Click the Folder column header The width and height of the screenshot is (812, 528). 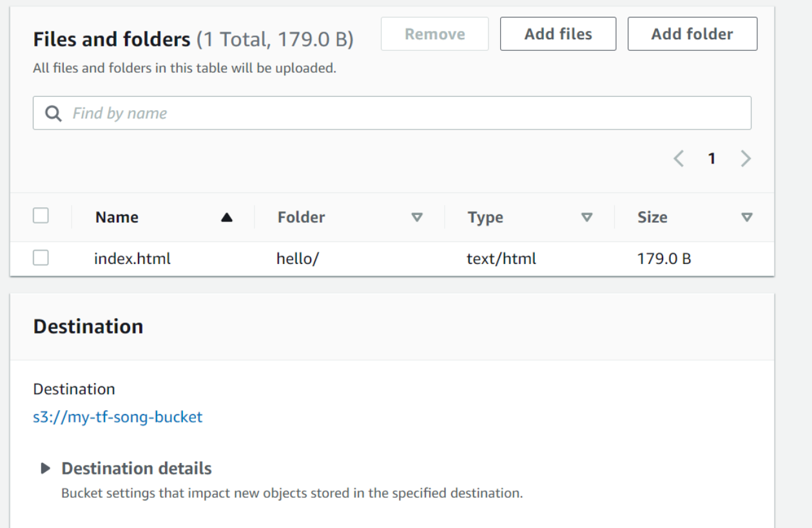click(301, 218)
